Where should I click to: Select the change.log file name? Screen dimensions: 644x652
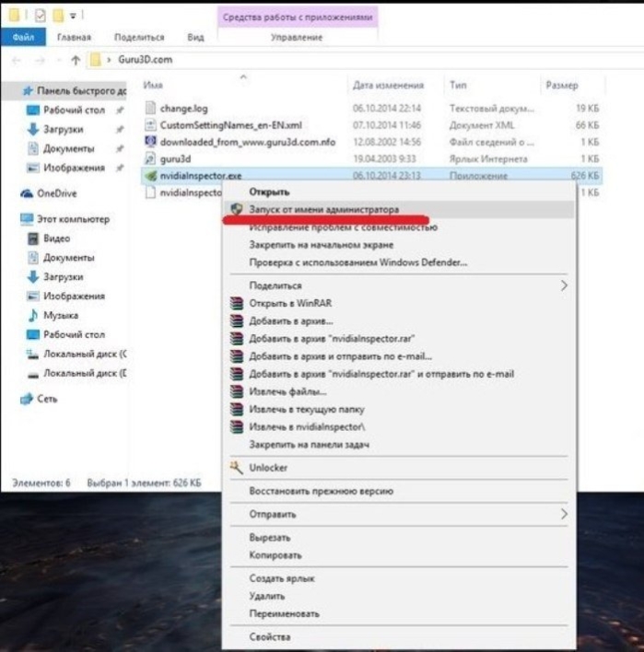pos(184,109)
